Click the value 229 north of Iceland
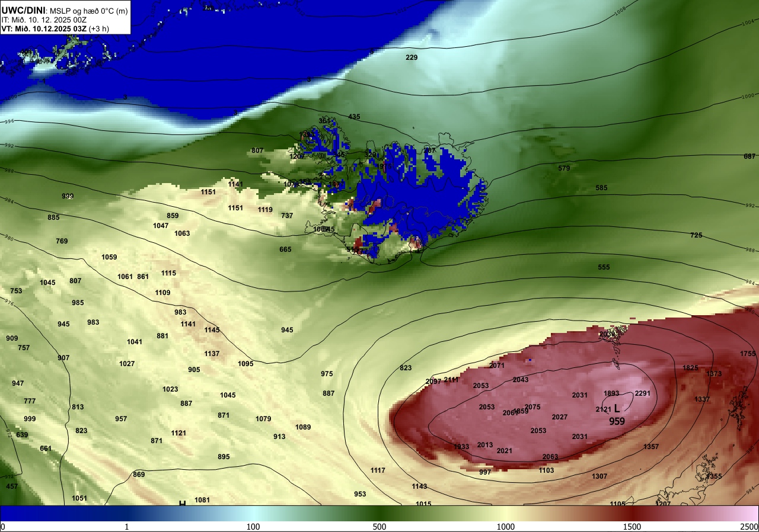 point(412,57)
